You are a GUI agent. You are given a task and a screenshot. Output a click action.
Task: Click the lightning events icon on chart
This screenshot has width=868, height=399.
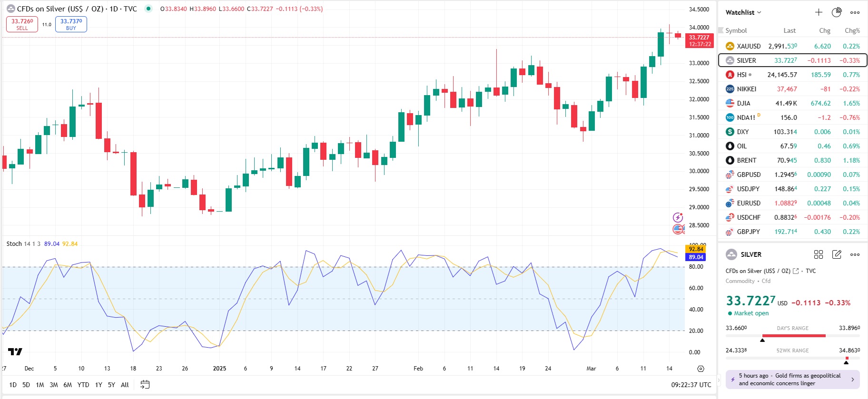[678, 218]
